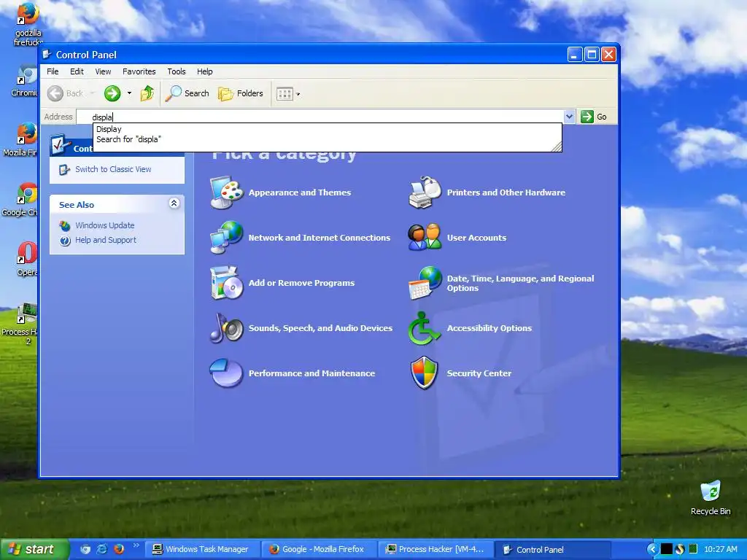
Task: Click the resize grip of suggestion list
Action: coord(557,147)
